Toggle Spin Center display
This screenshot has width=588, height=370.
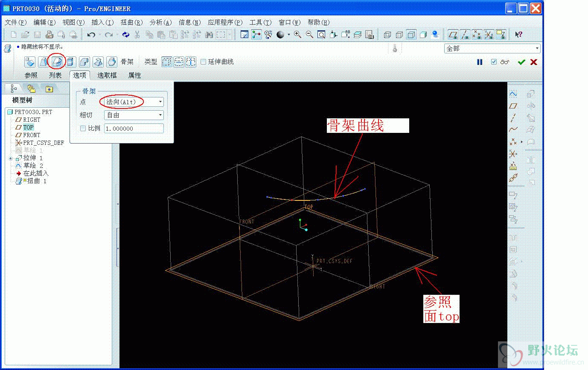256,35
